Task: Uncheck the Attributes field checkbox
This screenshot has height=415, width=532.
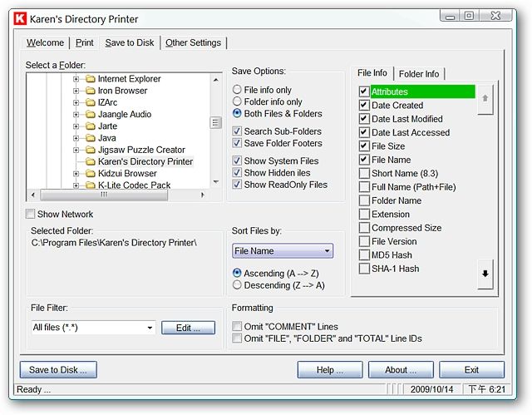Action: tap(364, 91)
